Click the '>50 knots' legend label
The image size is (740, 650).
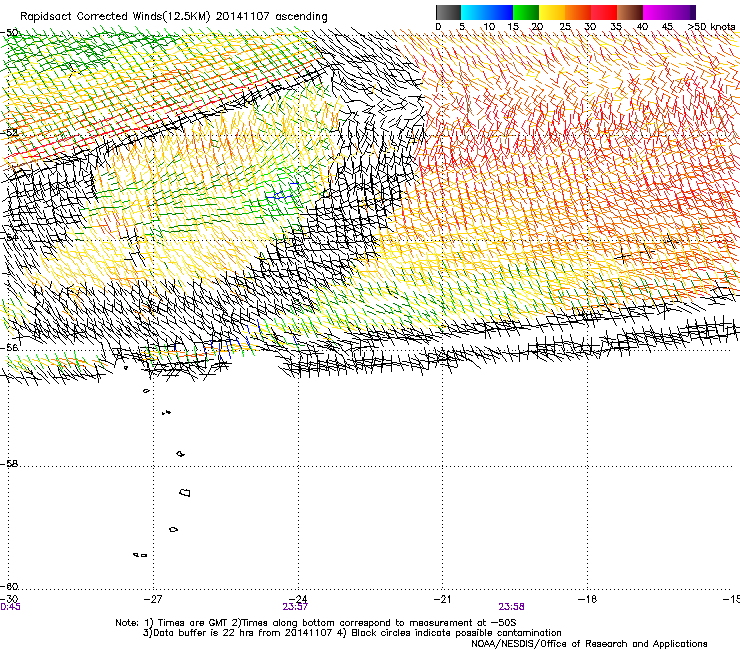[711, 27]
